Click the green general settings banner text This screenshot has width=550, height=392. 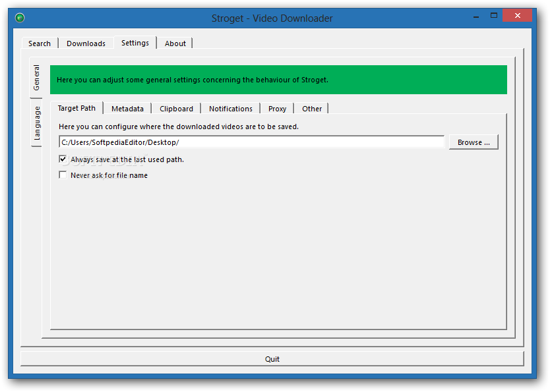(x=193, y=80)
